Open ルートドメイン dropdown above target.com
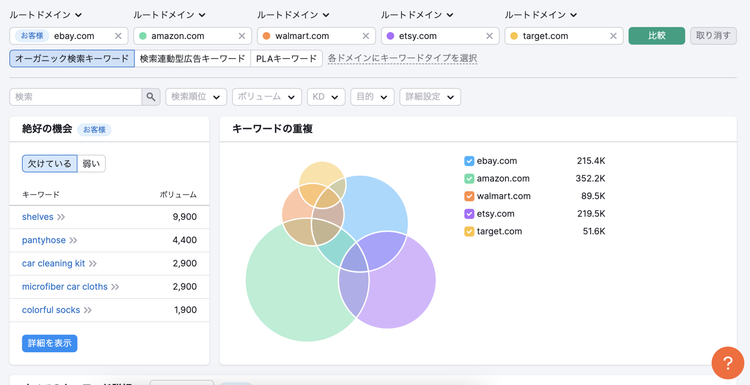The height and width of the screenshot is (385, 750). [541, 15]
